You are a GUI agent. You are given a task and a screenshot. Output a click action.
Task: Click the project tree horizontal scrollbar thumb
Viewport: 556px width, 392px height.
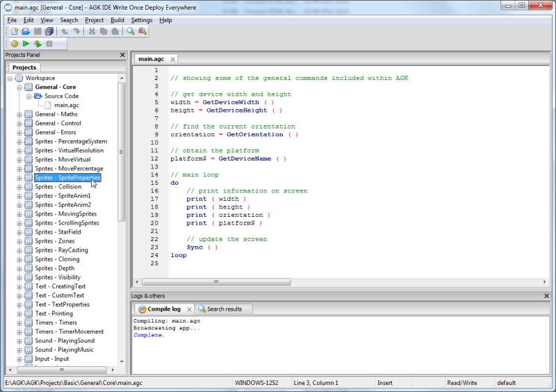[x=62, y=370]
